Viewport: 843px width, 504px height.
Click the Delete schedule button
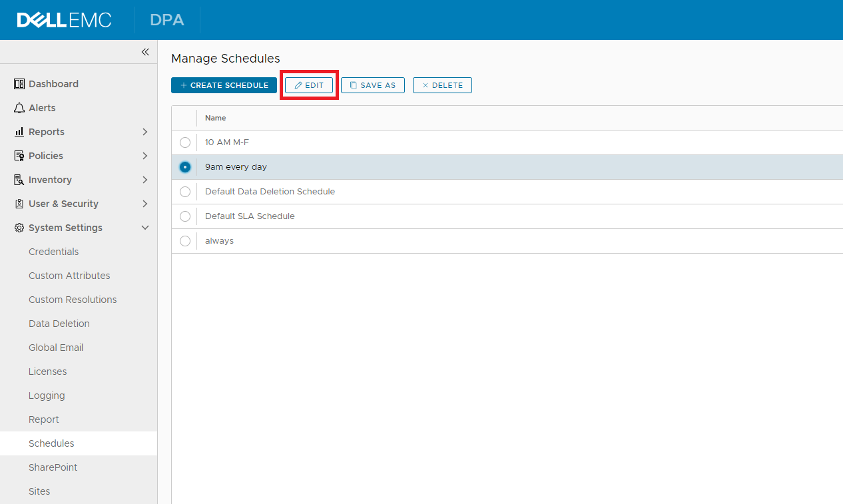click(442, 85)
